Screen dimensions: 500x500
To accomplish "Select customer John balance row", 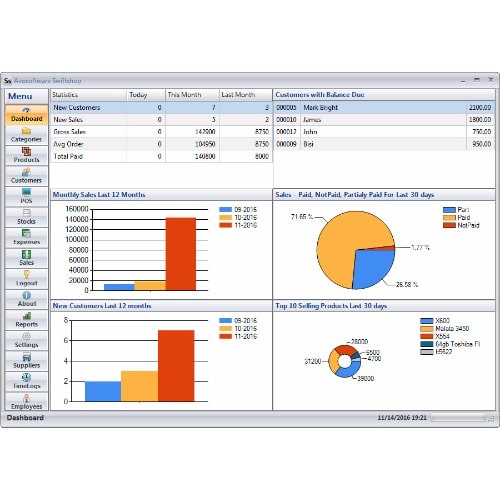I will [384, 132].
